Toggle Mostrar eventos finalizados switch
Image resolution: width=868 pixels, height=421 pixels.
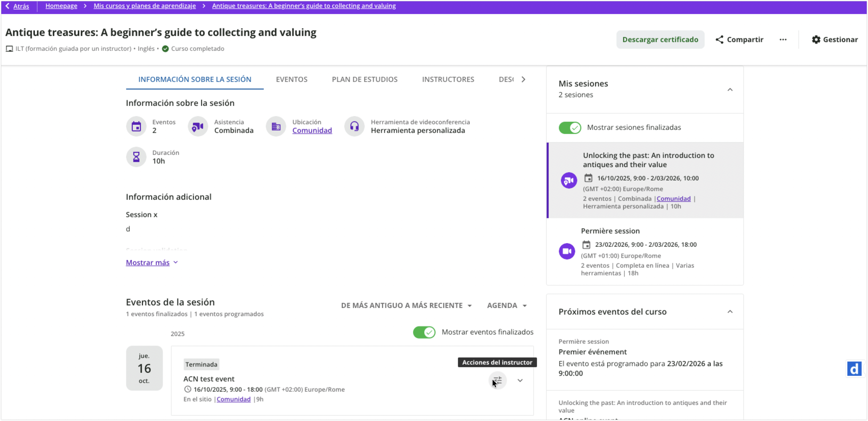pyautogui.click(x=424, y=332)
